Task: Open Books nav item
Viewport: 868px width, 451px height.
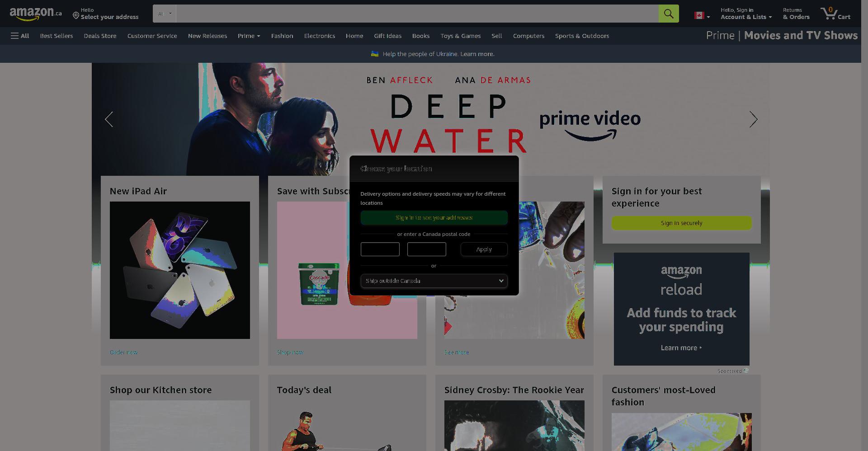Action: pyautogui.click(x=421, y=36)
